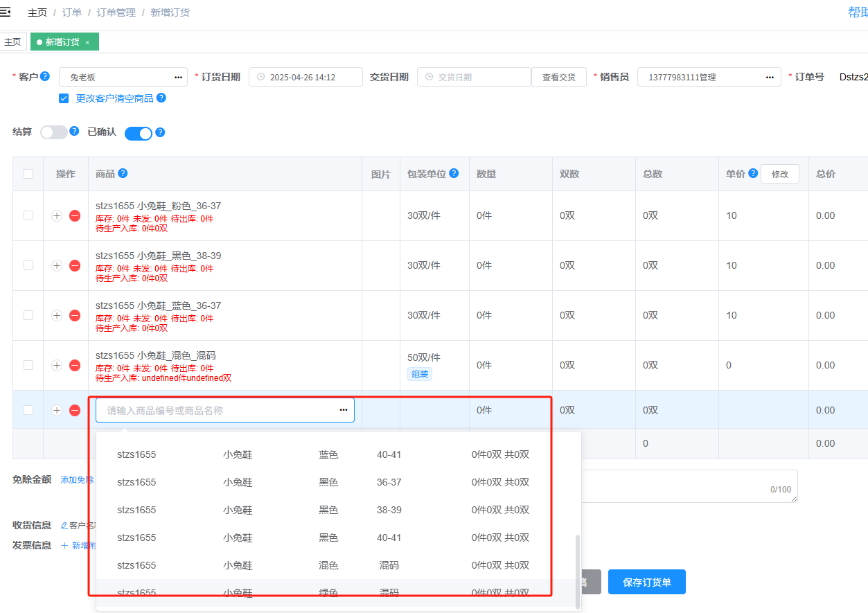Screen dimensions: 868x613
Task: Click the 交货日期 date input field
Action: [x=474, y=77]
